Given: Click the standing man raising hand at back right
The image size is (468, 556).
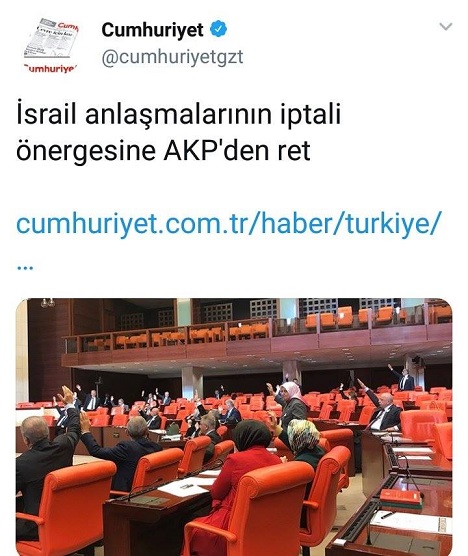Looking at the screenshot, I should (x=403, y=378).
